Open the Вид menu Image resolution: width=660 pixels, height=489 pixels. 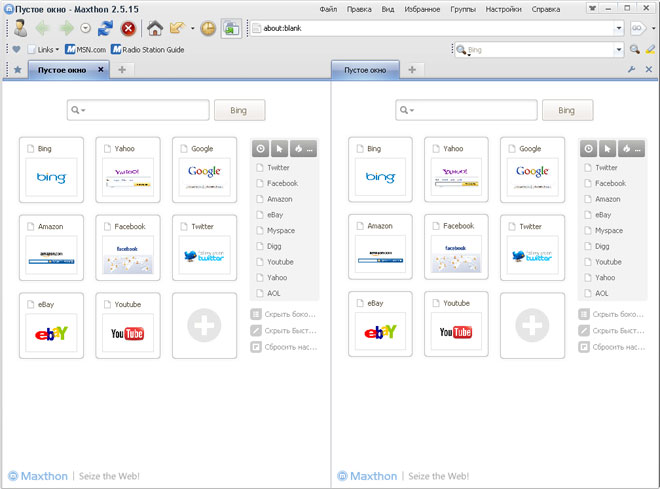coord(388,9)
